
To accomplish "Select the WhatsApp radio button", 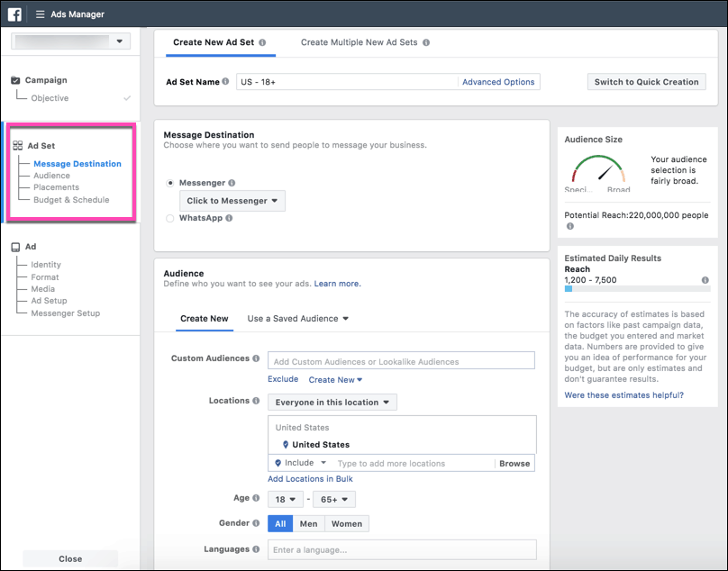I will click(170, 218).
